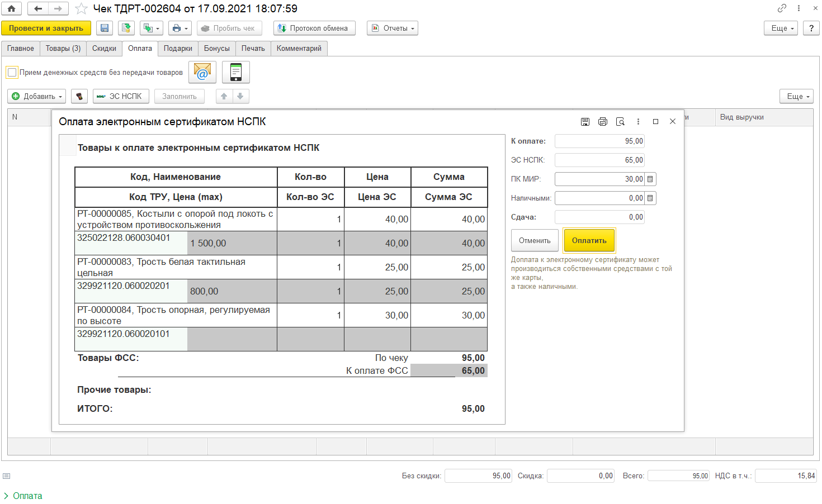Click into the Наличными amount field
The image size is (822, 504).
pyautogui.click(x=599, y=198)
